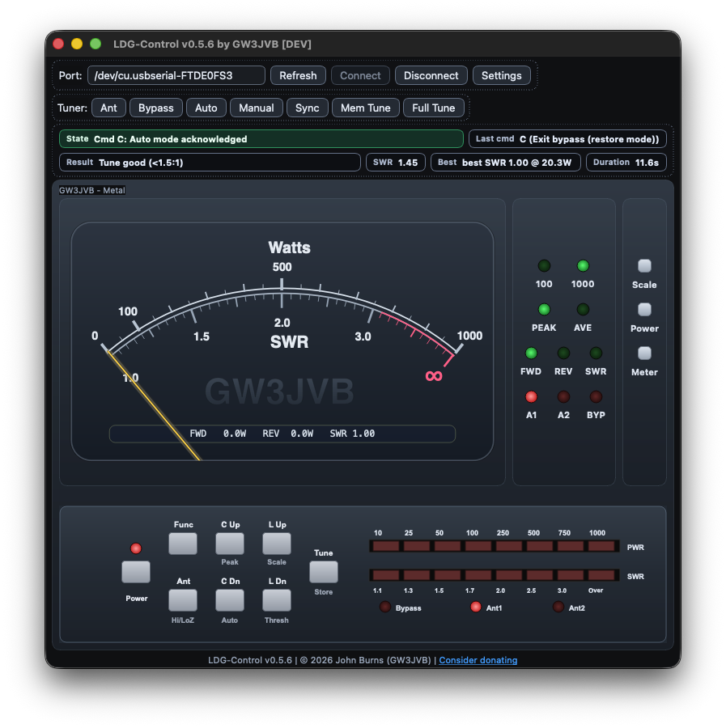This screenshot has width=726, height=728.
Task: Toggle the Power button on the right panel
Action: (x=643, y=309)
